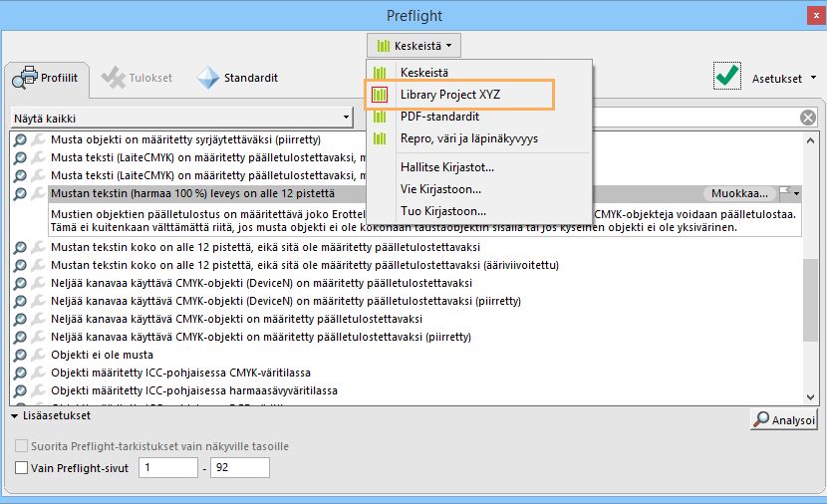Viewport: 827px width, 504px height.
Task: Click the library icon beside PDF-standardit
Action: (x=380, y=117)
